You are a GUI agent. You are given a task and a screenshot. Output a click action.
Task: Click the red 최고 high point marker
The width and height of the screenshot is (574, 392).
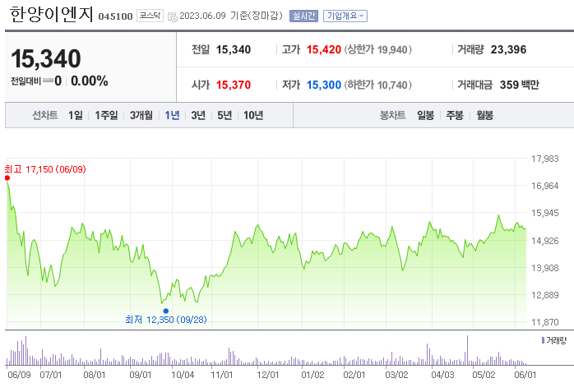click(7, 178)
